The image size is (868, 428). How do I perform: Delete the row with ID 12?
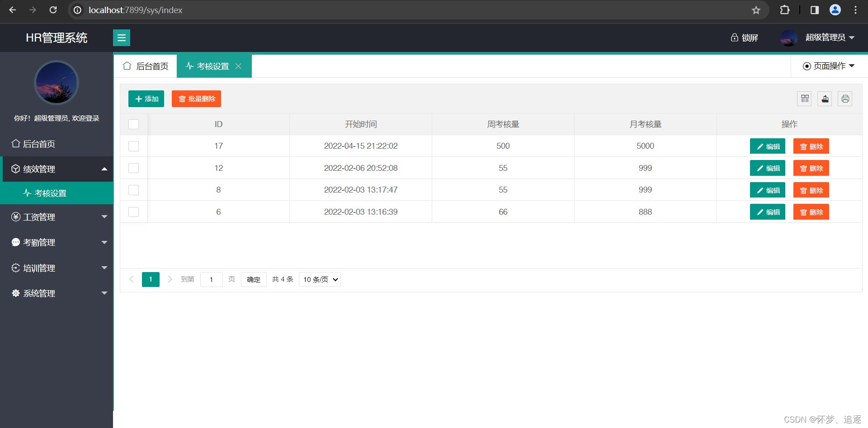[811, 168]
